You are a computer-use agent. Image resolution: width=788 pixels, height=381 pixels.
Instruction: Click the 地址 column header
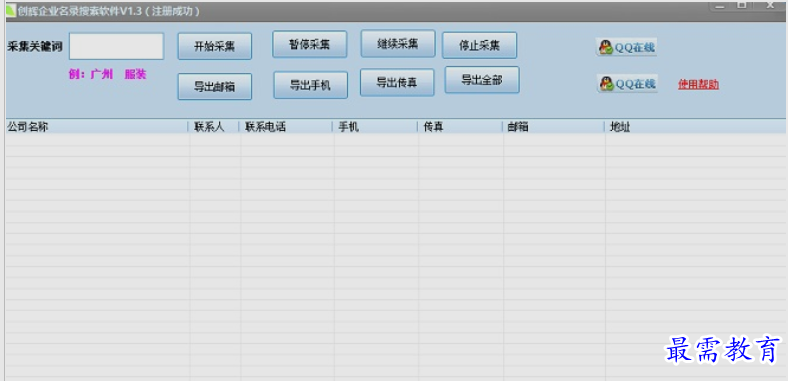coord(697,127)
